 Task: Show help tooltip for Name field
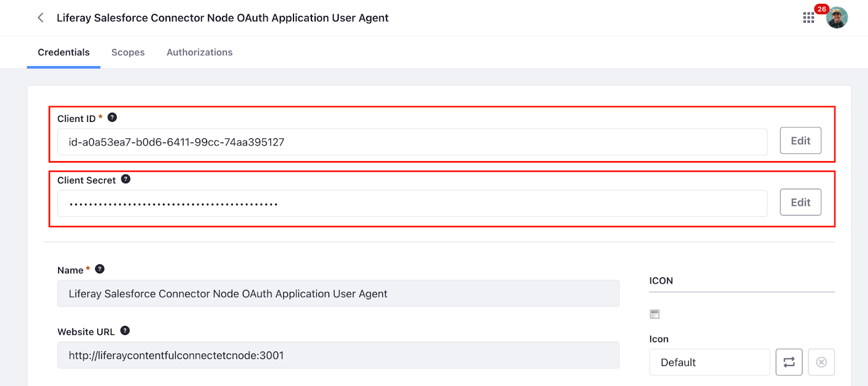pyautogui.click(x=100, y=269)
